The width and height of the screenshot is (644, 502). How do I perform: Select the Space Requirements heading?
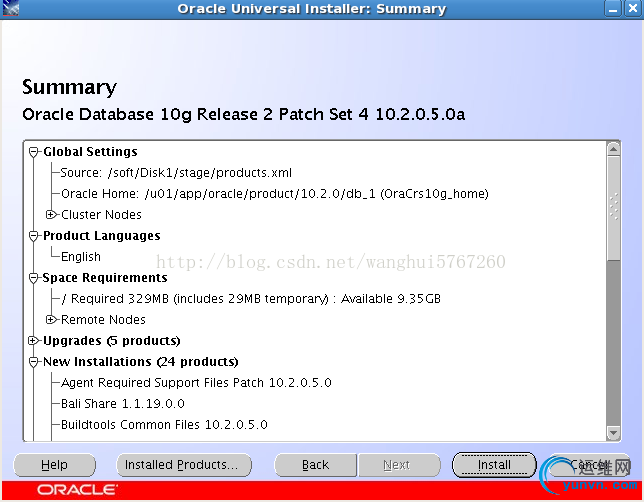coord(105,278)
